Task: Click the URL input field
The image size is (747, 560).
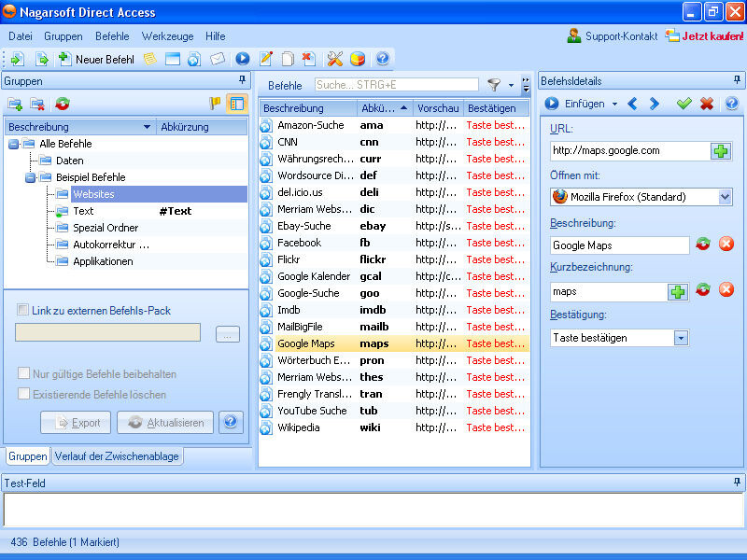Action: [x=629, y=151]
